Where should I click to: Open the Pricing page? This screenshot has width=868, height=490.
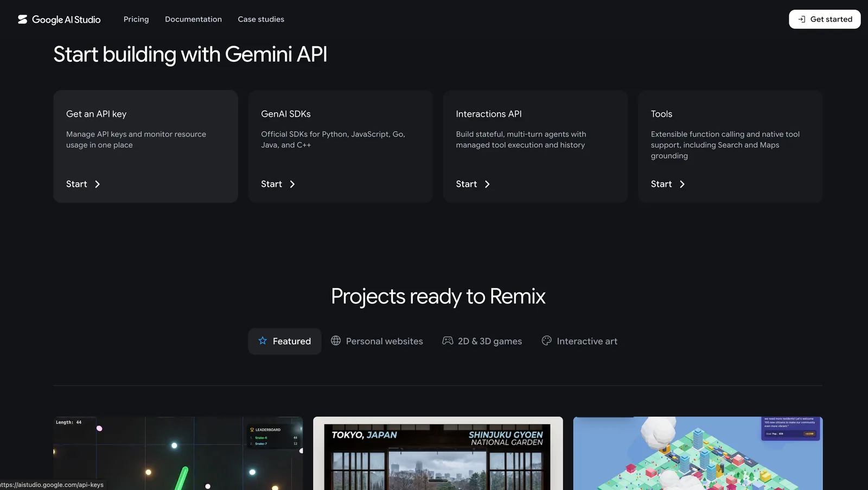[136, 20]
